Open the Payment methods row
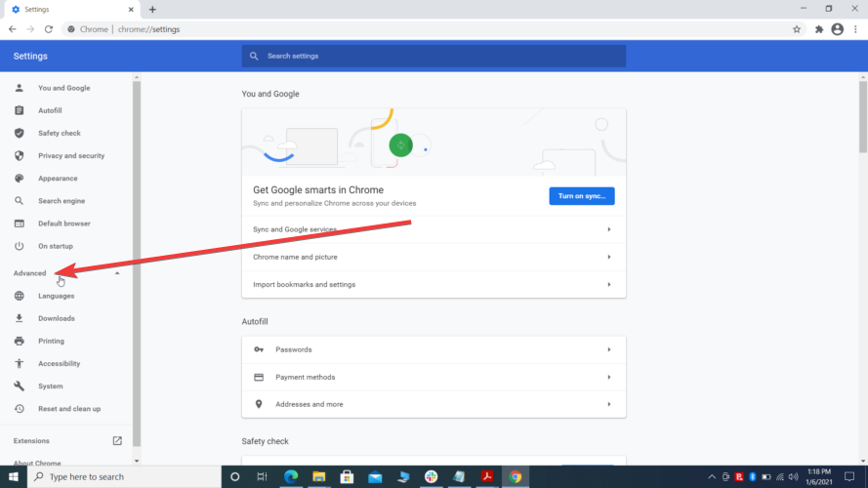The image size is (868, 488). pos(434,378)
